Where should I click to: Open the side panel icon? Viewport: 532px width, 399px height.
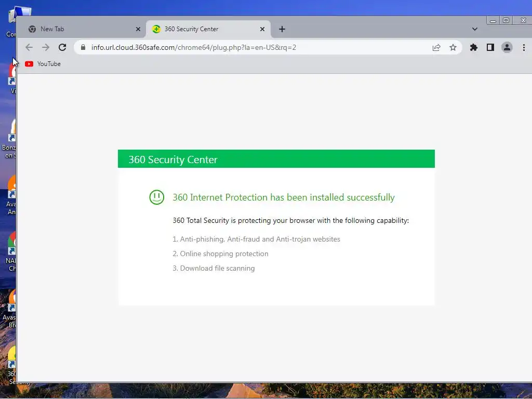490,47
